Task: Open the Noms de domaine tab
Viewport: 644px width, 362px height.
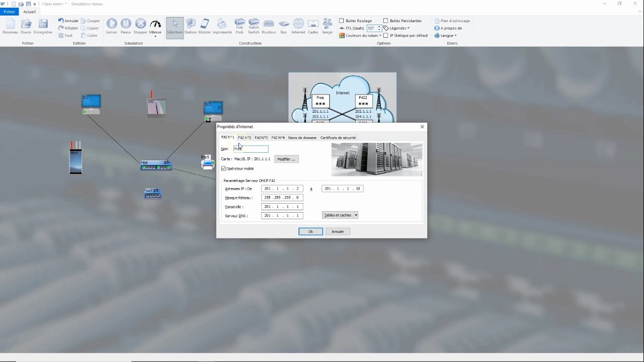Action: pyautogui.click(x=302, y=137)
